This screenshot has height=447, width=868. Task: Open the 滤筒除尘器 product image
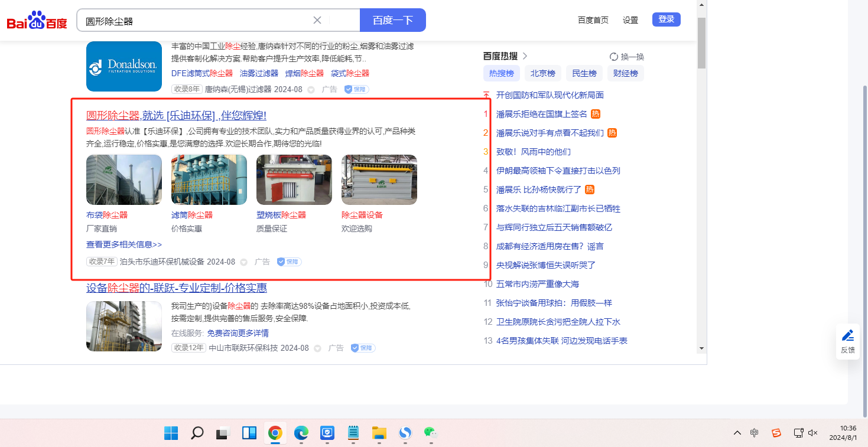pos(209,180)
